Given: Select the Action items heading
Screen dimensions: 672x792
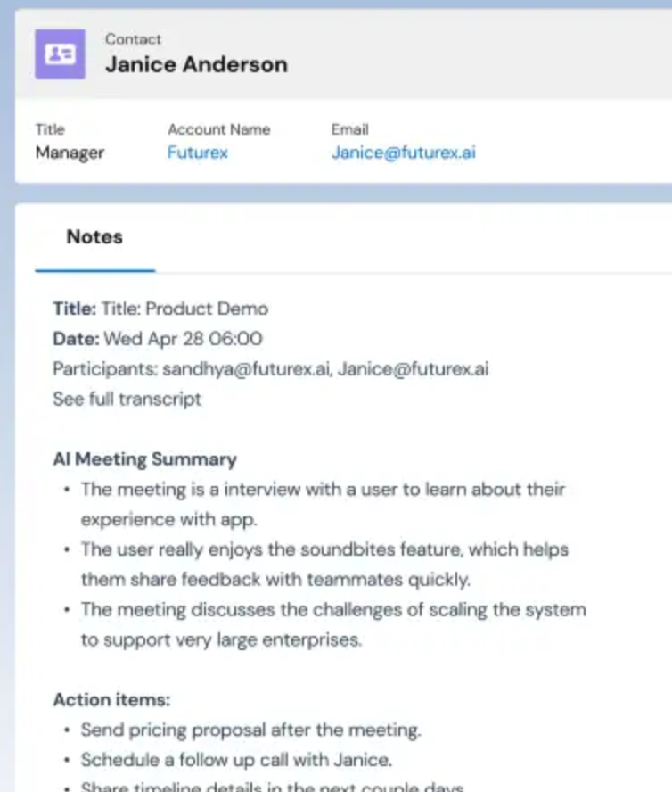Looking at the screenshot, I should 111,699.
